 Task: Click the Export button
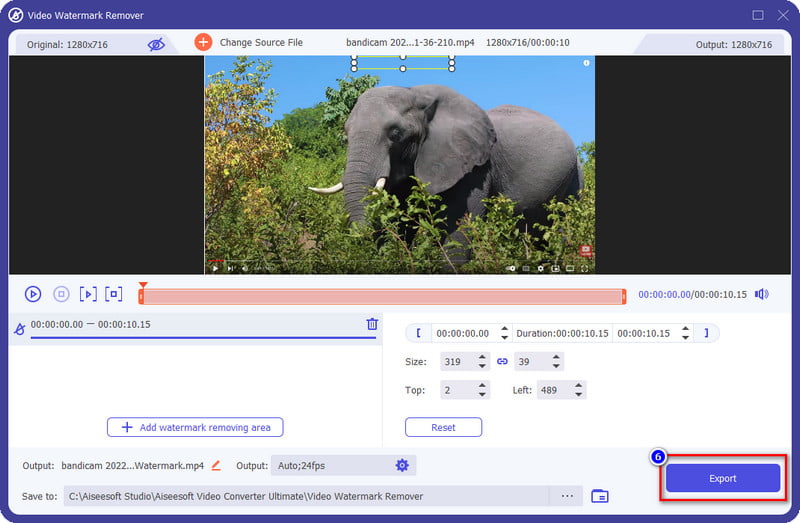722,478
